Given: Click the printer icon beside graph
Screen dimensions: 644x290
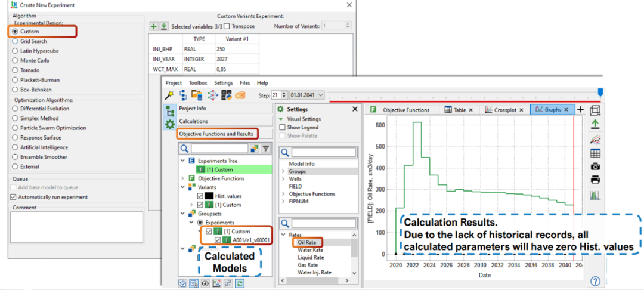Looking at the screenshot, I should pyautogui.click(x=595, y=180).
